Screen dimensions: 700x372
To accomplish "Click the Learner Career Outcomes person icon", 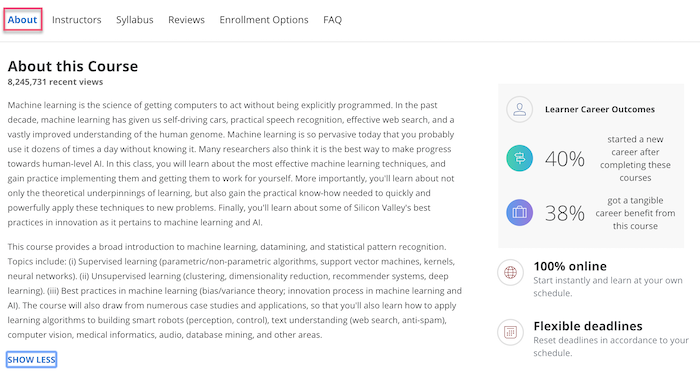I will 519,109.
